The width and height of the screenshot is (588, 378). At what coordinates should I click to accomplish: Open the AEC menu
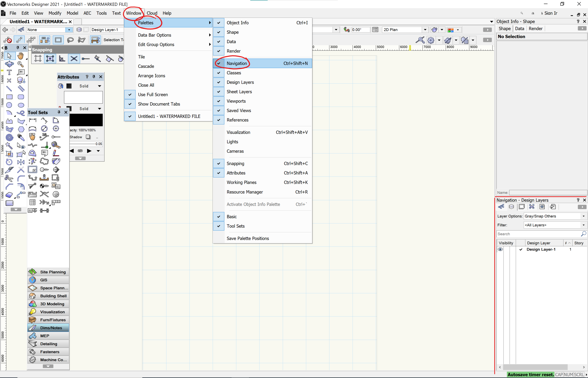pyautogui.click(x=87, y=13)
